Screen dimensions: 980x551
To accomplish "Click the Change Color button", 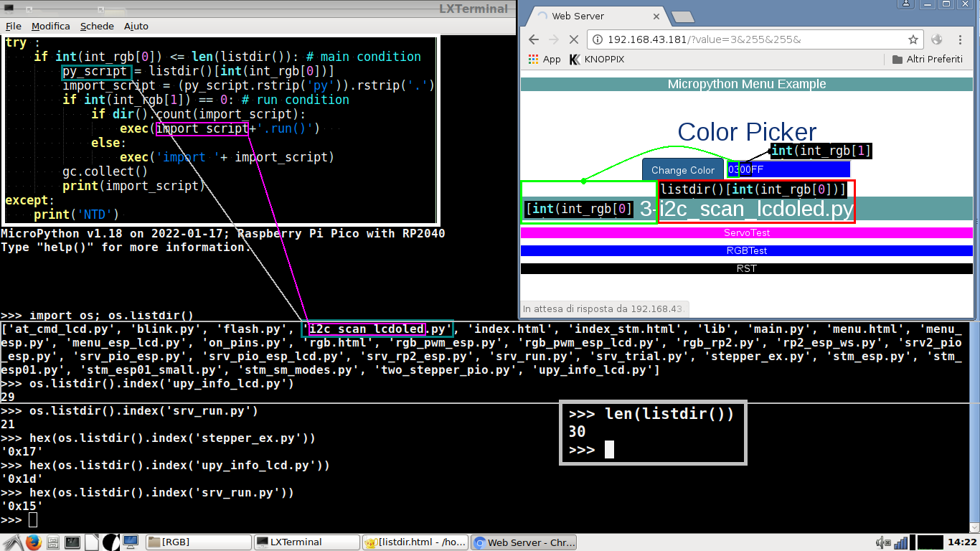I will tap(683, 170).
